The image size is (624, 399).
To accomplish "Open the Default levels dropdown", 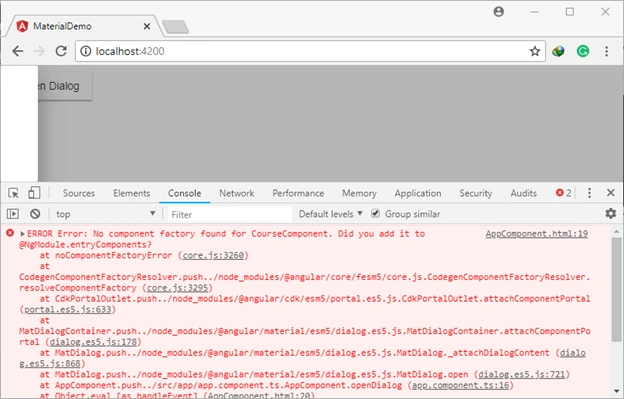I will [330, 214].
